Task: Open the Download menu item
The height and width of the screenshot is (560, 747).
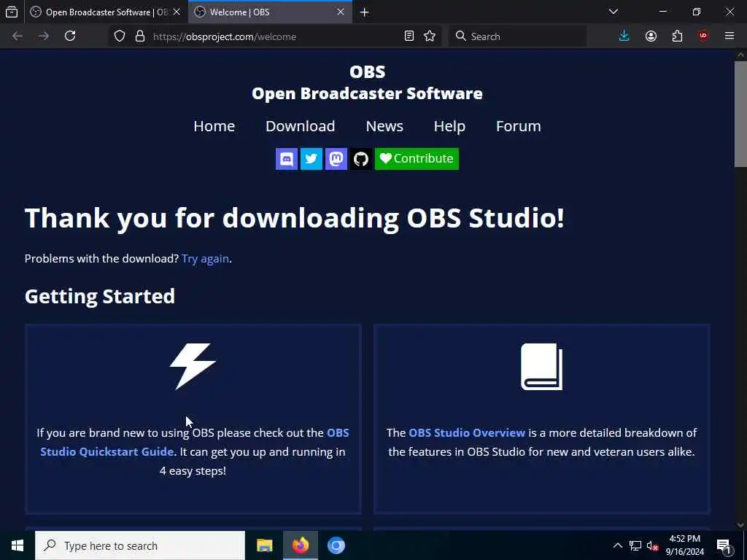Action: pos(300,126)
